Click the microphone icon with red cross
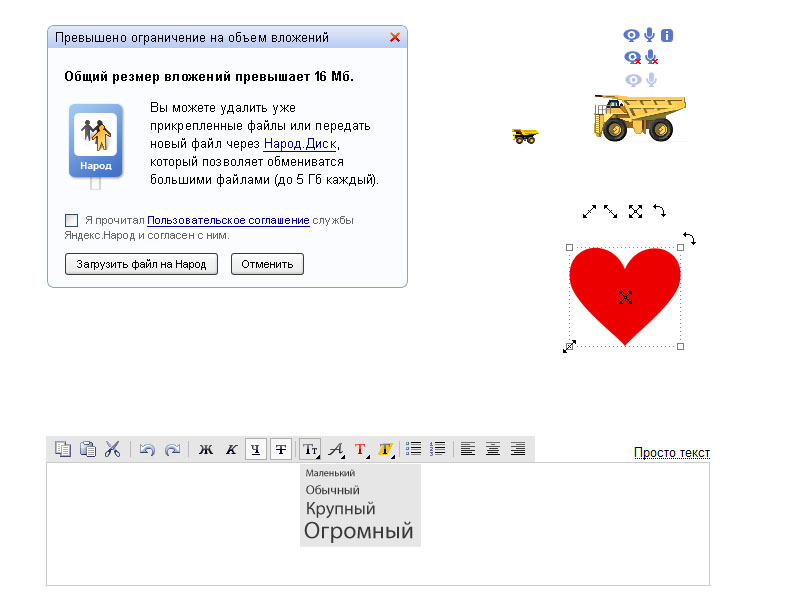This screenshot has width=800, height=600. click(x=651, y=58)
